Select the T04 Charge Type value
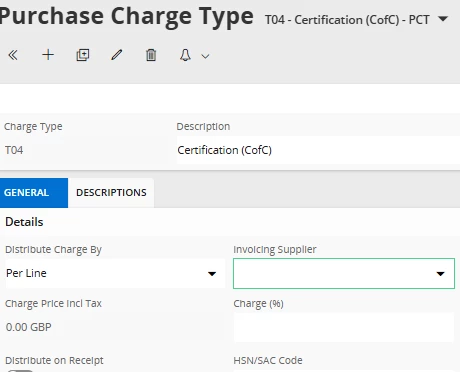This screenshot has width=460, height=372. coord(14,150)
